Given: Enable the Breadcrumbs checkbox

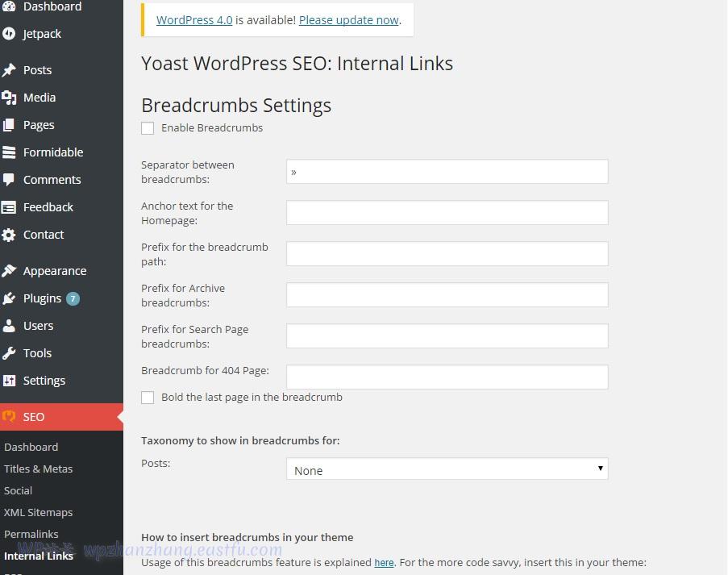Looking at the screenshot, I should (x=148, y=128).
